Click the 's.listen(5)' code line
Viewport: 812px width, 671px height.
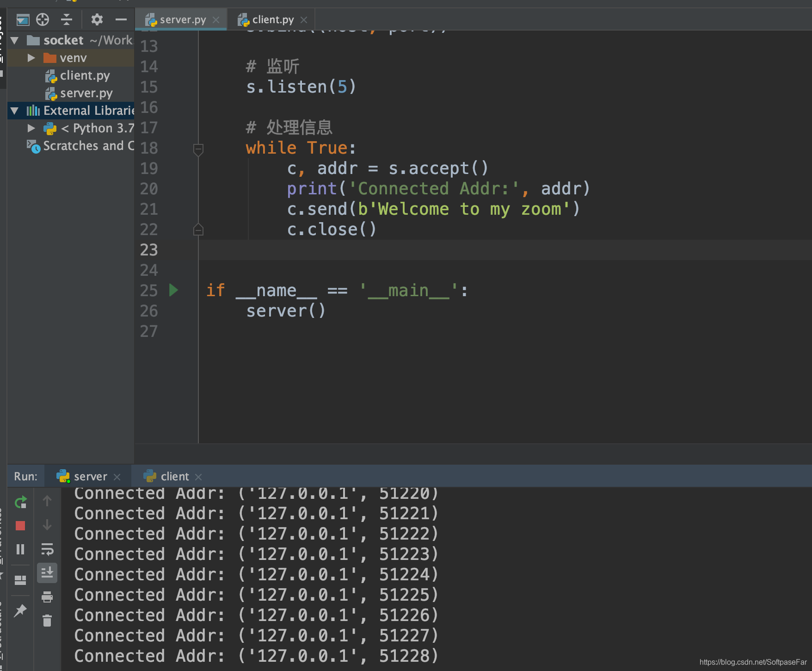click(301, 87)
